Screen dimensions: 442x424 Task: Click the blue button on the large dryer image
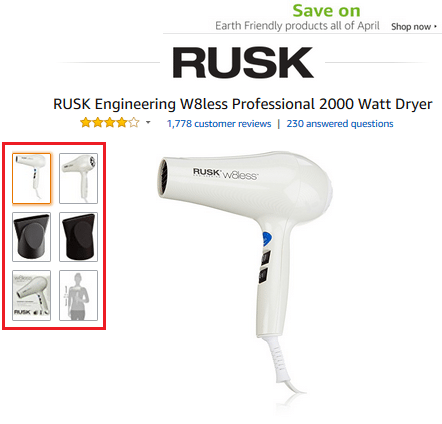point(267,239)
